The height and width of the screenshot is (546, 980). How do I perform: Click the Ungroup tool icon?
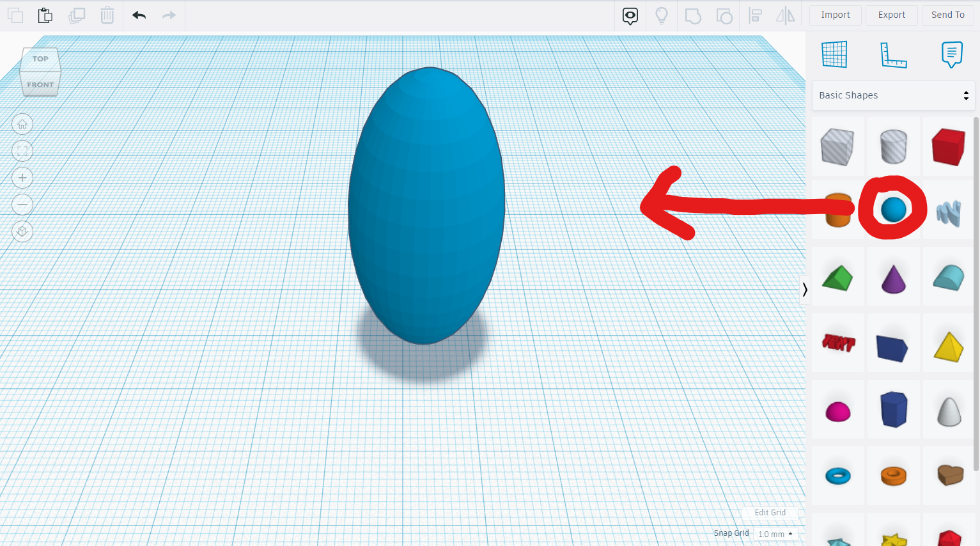724,15
